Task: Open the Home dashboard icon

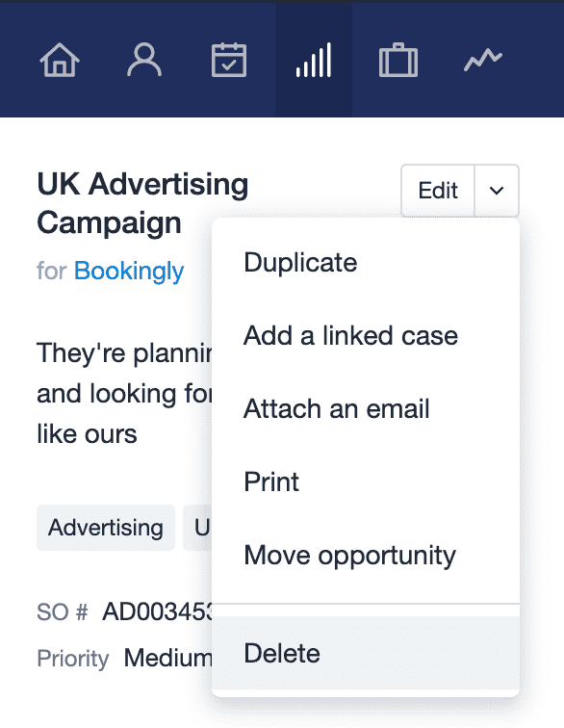Action: coord(60,60)
